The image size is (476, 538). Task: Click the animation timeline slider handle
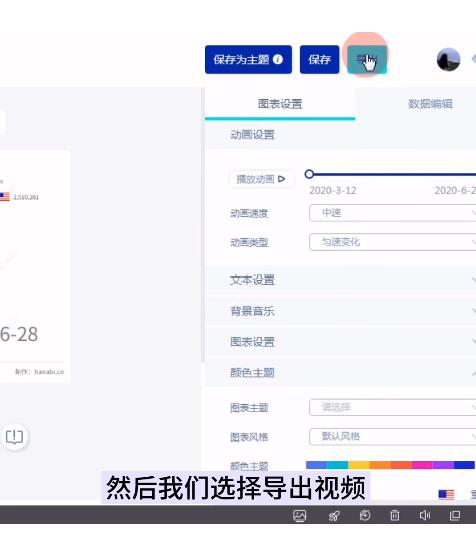(309, 174)
